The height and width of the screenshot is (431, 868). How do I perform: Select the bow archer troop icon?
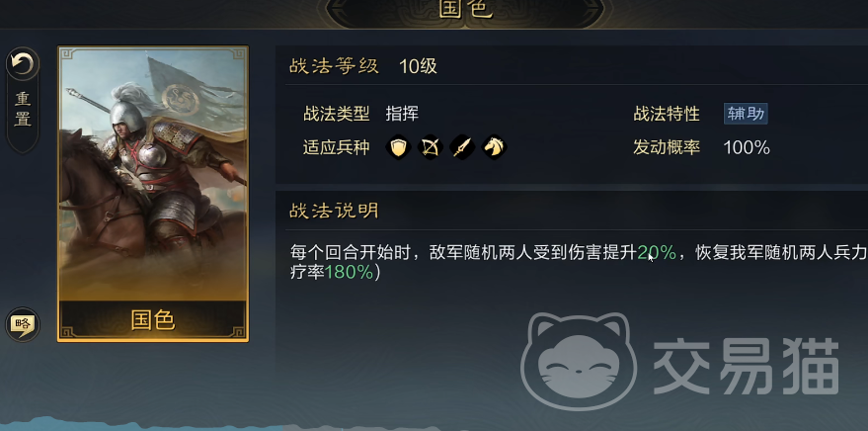tap(431, 147)
